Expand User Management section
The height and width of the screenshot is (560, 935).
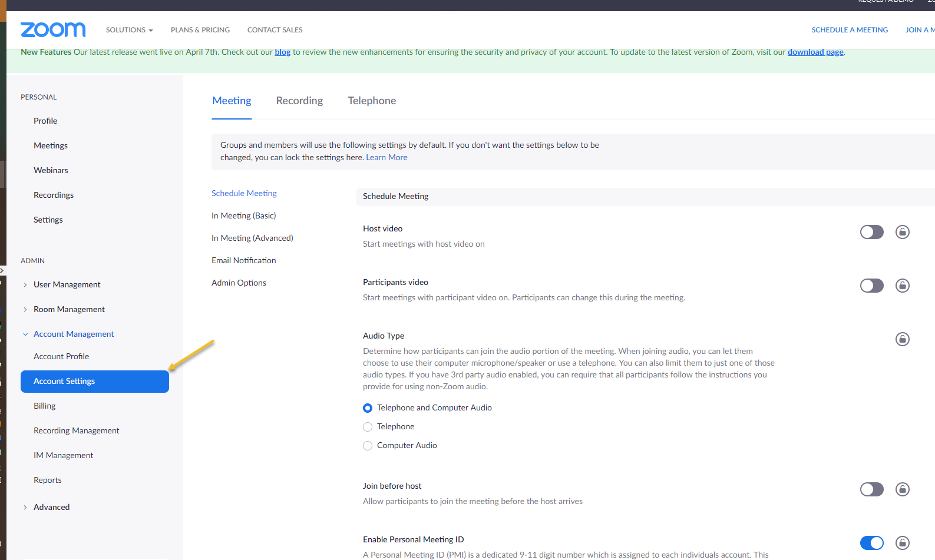pos(25,285)
